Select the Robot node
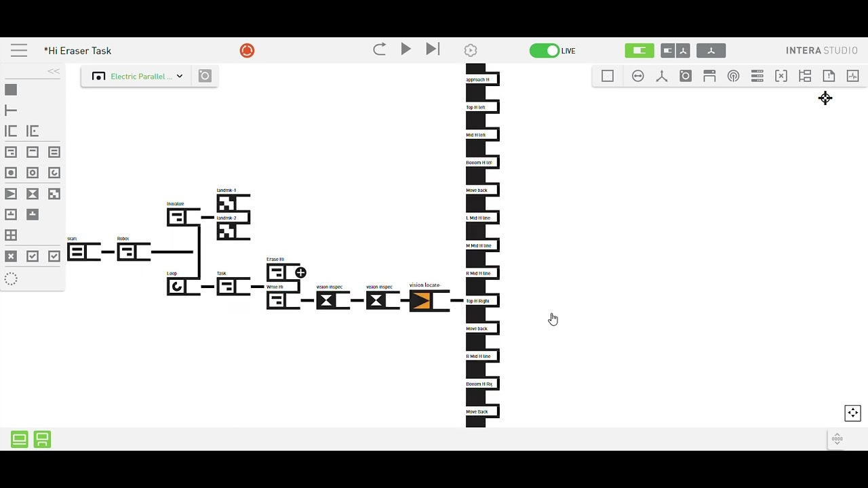The height and width of the screenshot is (488, 868). tap(134, 252)
